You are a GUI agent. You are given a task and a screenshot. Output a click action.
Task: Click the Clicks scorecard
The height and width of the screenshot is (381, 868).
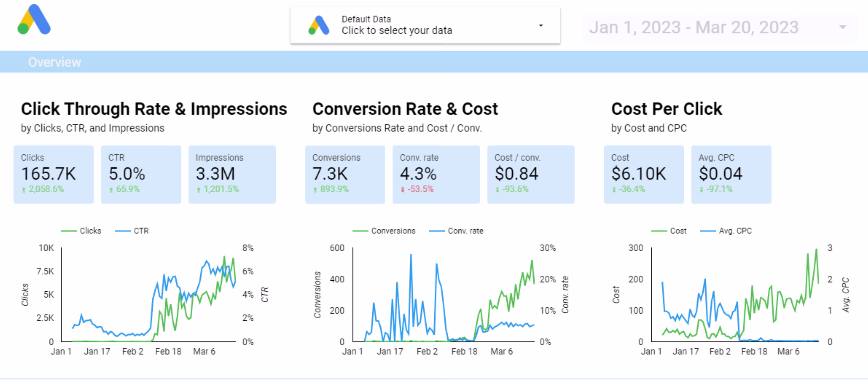pyautogui.click(x=53, y=174)
